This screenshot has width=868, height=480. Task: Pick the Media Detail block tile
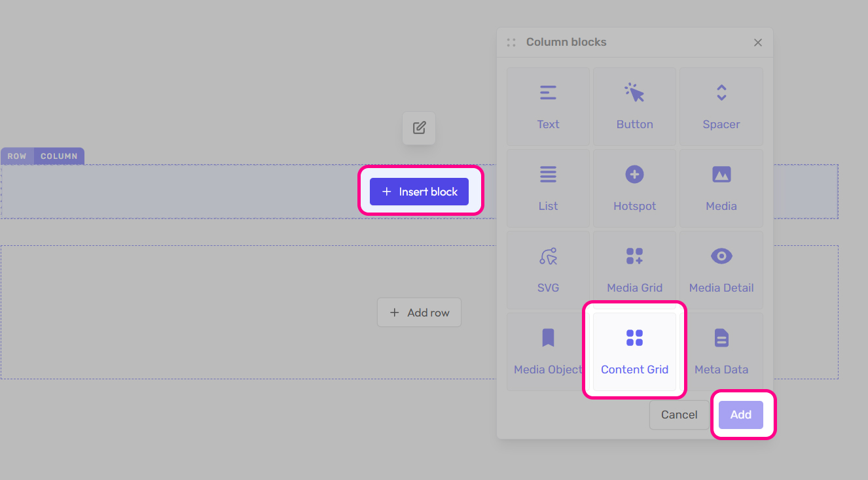(x=721, y=270)
